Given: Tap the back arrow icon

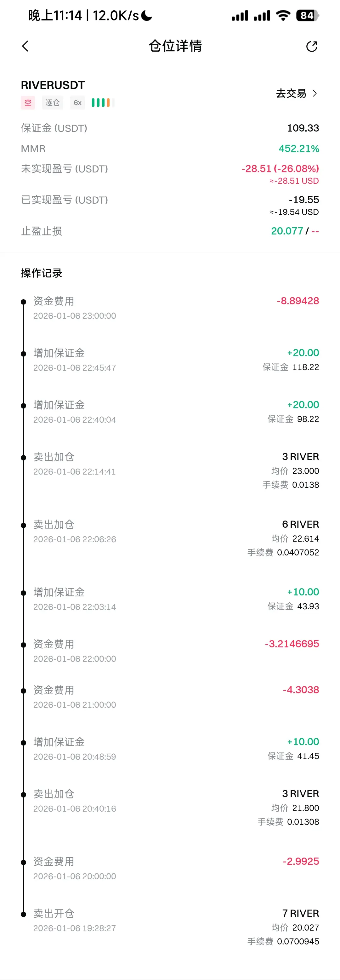Looking at the screenshot, I should click(25, 46).
